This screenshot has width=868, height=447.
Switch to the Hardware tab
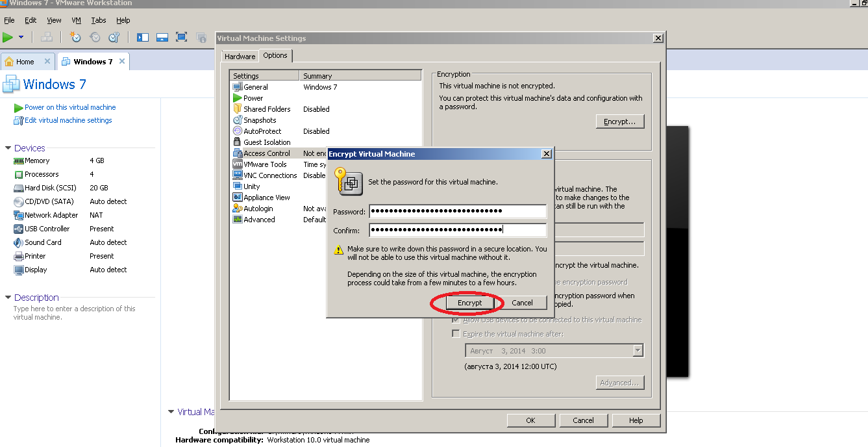click(x=240, y=57)
